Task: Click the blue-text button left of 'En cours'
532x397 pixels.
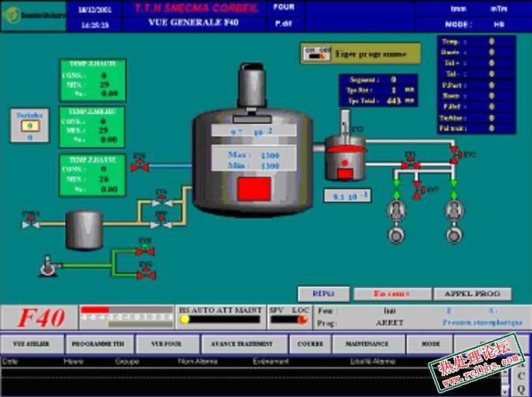Action: point(324,294)
